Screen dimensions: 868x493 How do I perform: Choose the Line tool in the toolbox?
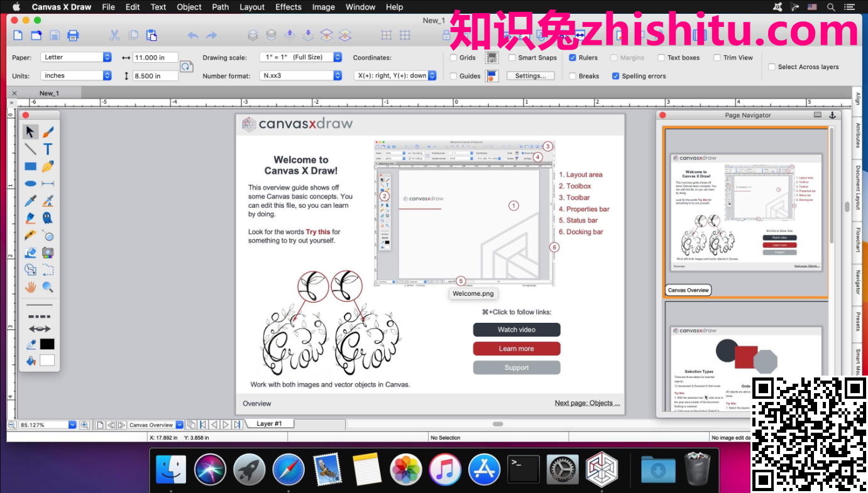(x=30, y=149)
